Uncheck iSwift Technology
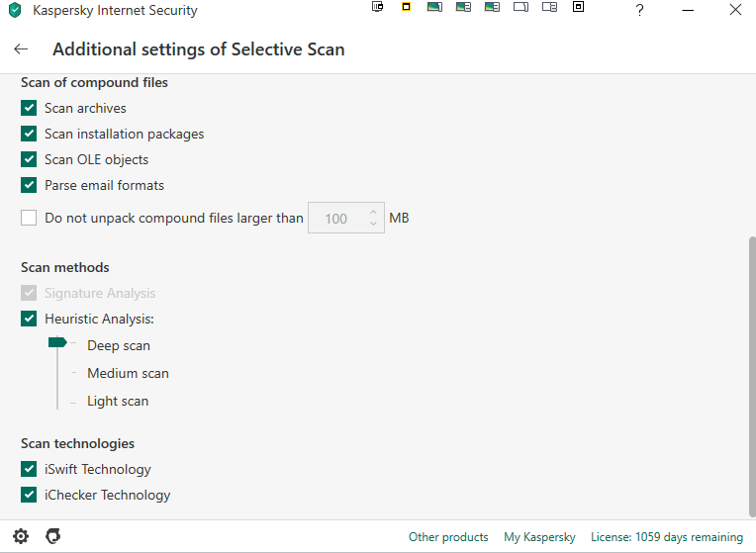 pos(29,469)
